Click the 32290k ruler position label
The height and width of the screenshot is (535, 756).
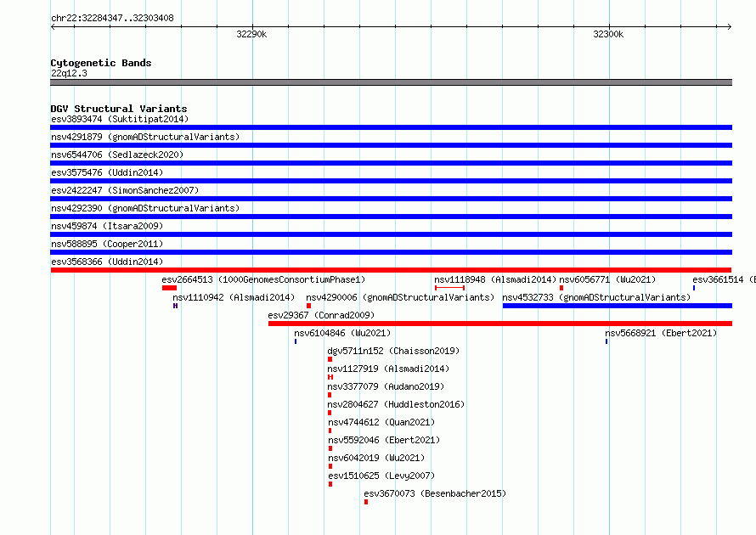point(251,34)
